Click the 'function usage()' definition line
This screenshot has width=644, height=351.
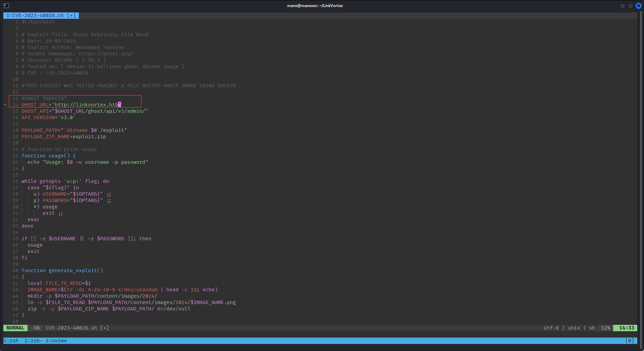pos(49,156)
